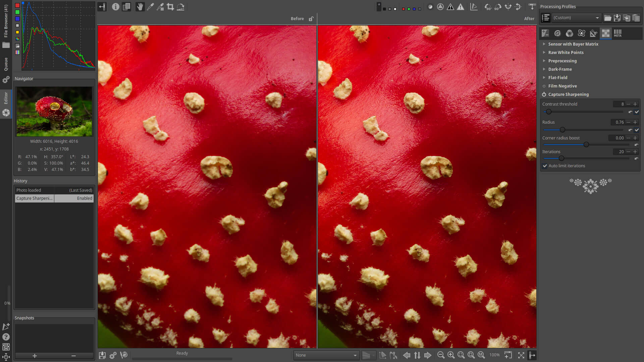This screenshot has width=644, height=362.
Task: Select the None dropdown in toolbar
Action: tap(326, 355)
